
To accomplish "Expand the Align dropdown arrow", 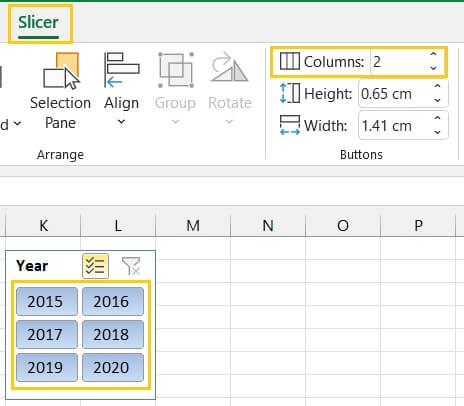I will click(x=122, y=122).
